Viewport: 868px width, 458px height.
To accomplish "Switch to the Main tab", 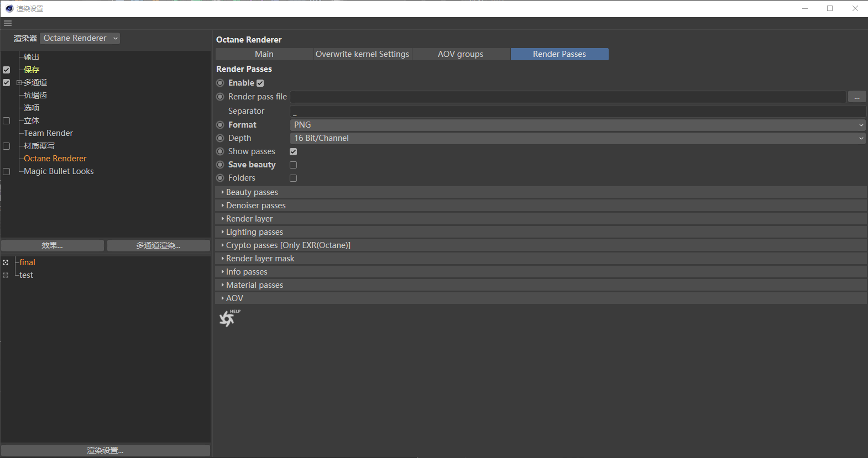I will pos(264,54).
